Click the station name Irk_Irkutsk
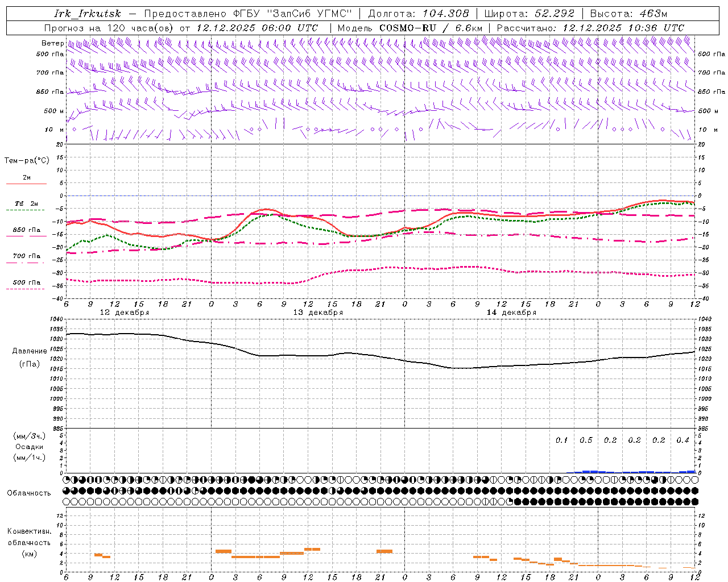 [x=88, y=14]
